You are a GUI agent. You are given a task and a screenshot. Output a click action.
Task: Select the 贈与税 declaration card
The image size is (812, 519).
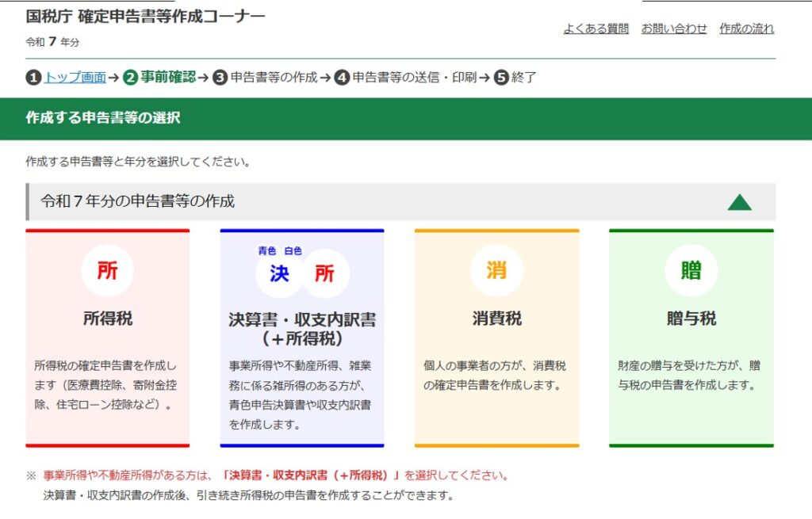[691, 337]
